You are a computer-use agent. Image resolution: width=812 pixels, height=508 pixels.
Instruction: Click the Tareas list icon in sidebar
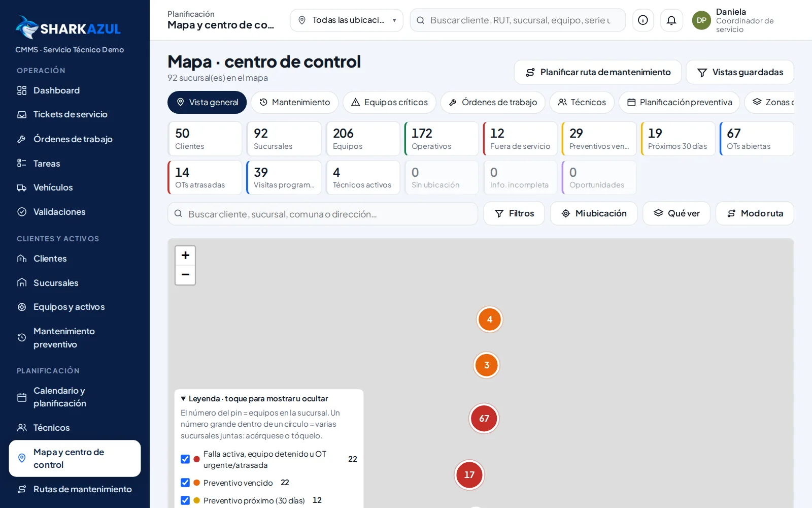(x=22, y=163)
